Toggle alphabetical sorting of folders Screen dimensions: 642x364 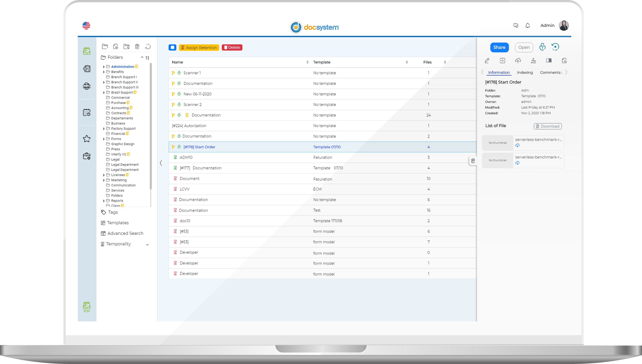pos(148,57)
